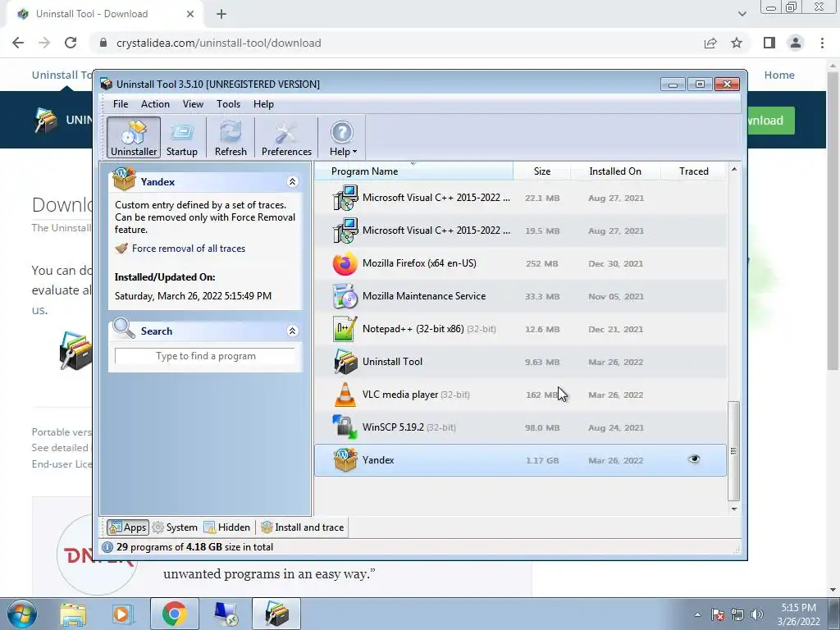Open the Uninstaller toolbar section
Screen dimensions: 840x630
(x=134, y=138)
